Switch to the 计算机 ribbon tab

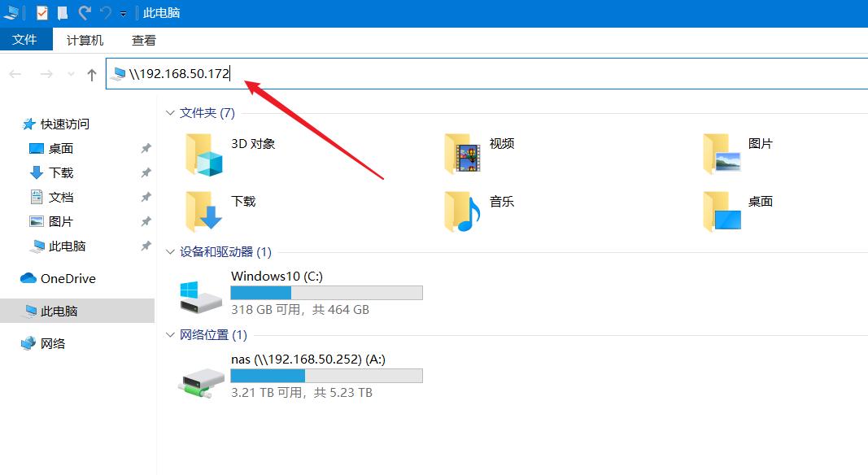pyautogui.click(x=85, y=41)
